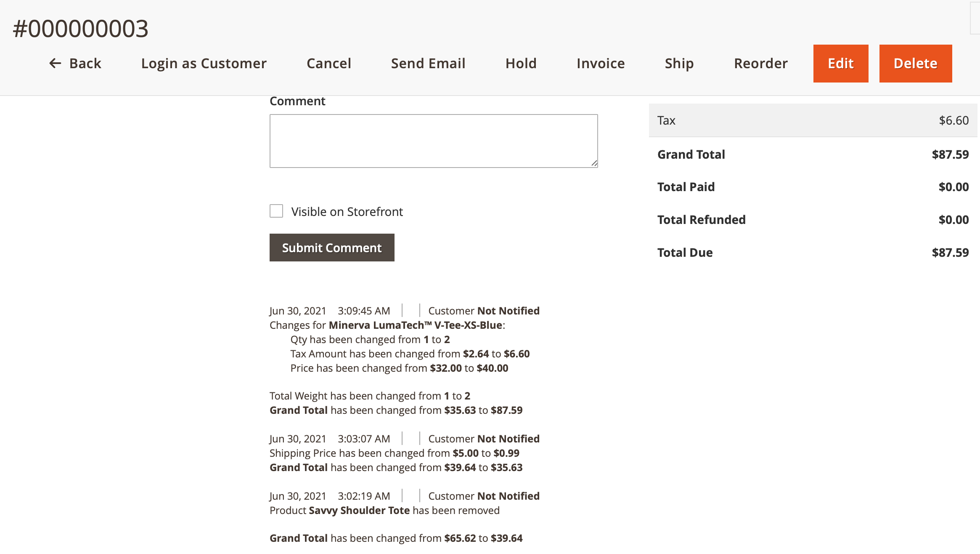
Task: Click the 3:02:19 AM history timestamp
Action: click(364, 496)
